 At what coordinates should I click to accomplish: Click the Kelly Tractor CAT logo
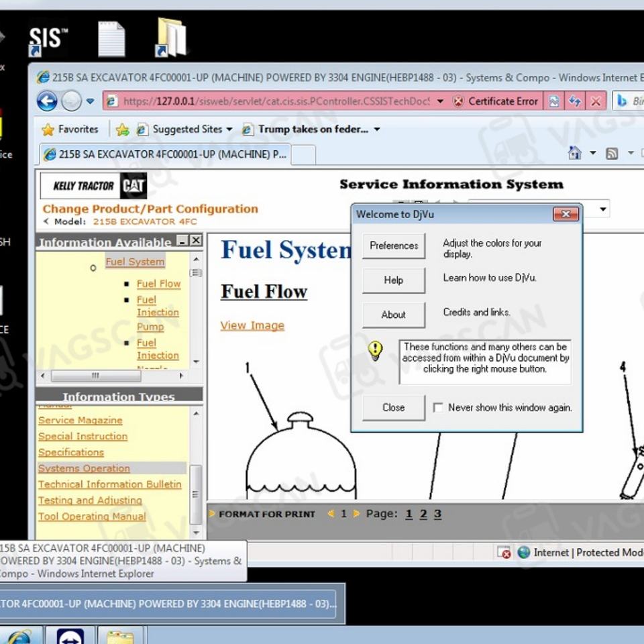pyautogui.click(x=94, y=186)
